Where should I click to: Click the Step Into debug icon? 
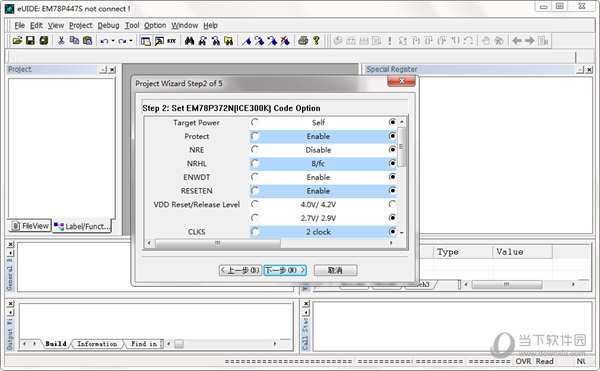tap(416, 41)
